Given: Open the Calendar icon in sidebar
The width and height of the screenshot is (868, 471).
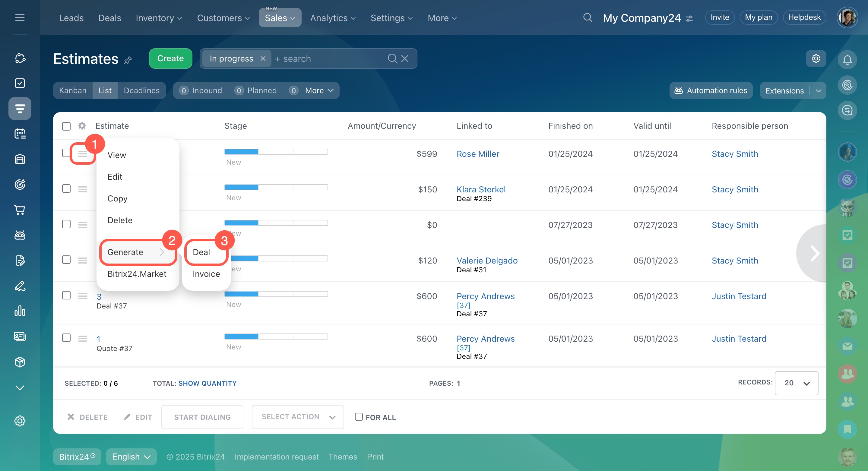Looking at the screenshot, I should (x=20, y=134).
